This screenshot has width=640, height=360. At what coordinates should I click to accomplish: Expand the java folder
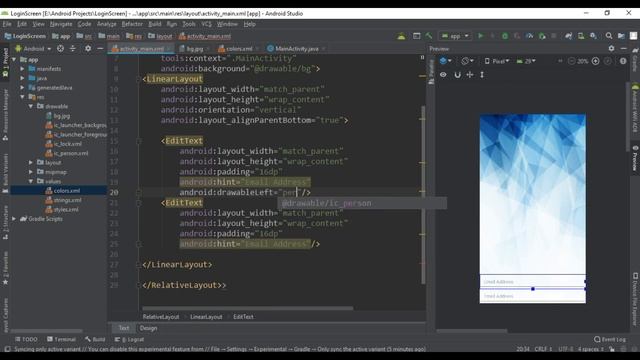(x=22, y=78)
